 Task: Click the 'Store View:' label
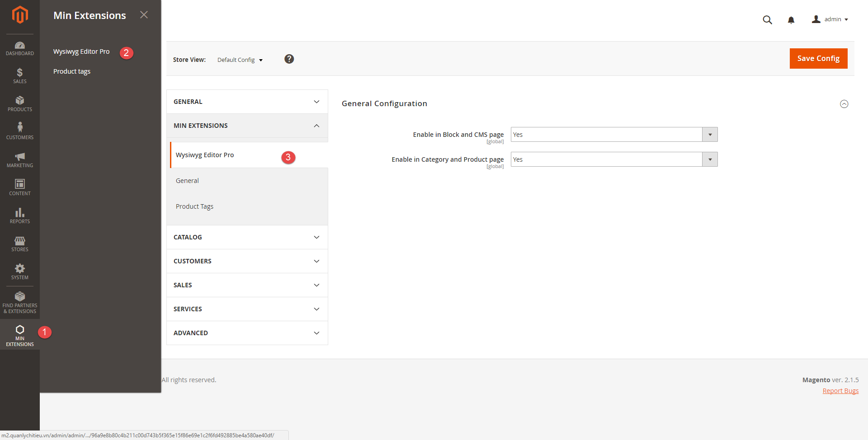click(189, 60)
